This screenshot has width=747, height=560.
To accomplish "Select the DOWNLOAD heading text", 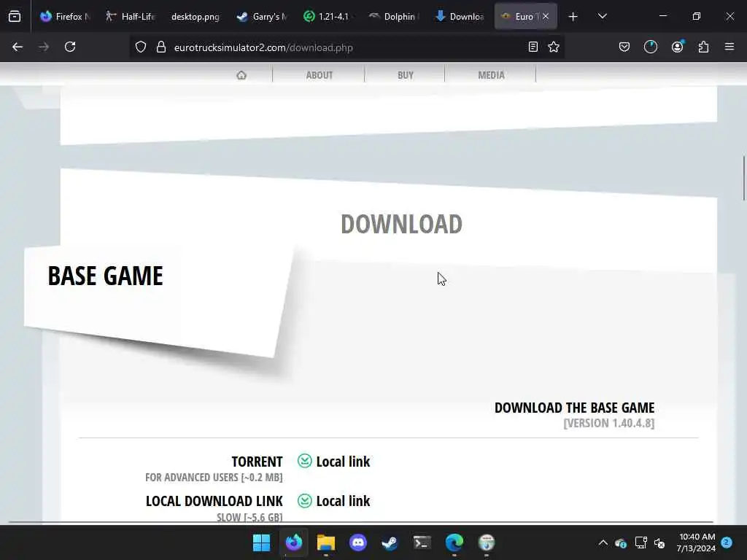I will tap(402, 225).
